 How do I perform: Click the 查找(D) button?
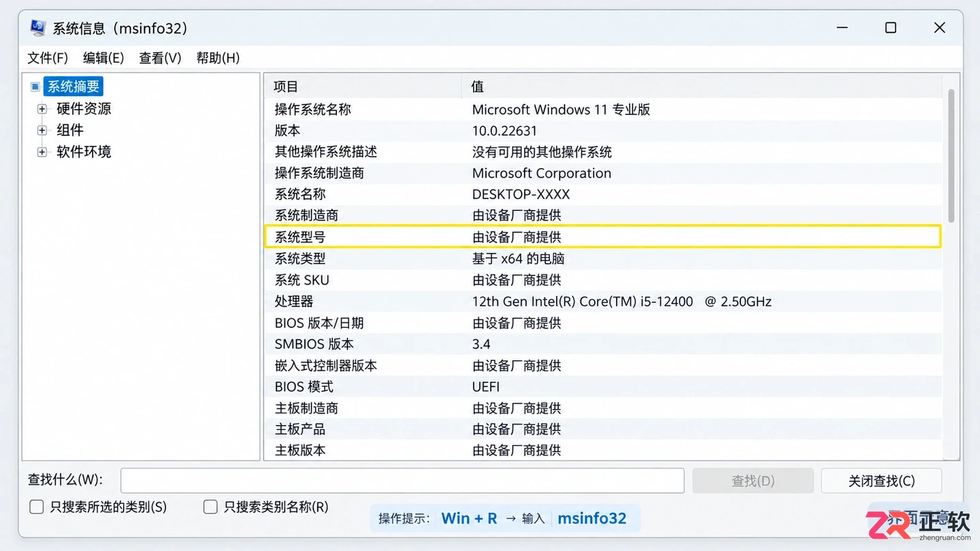click(753, 481)
